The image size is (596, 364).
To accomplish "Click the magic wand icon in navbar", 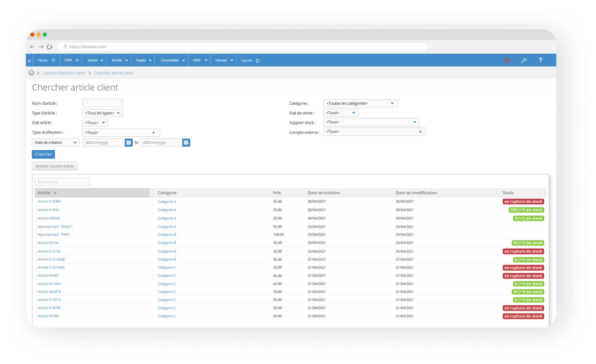I will pyautogui.click(x=524, y=60).
